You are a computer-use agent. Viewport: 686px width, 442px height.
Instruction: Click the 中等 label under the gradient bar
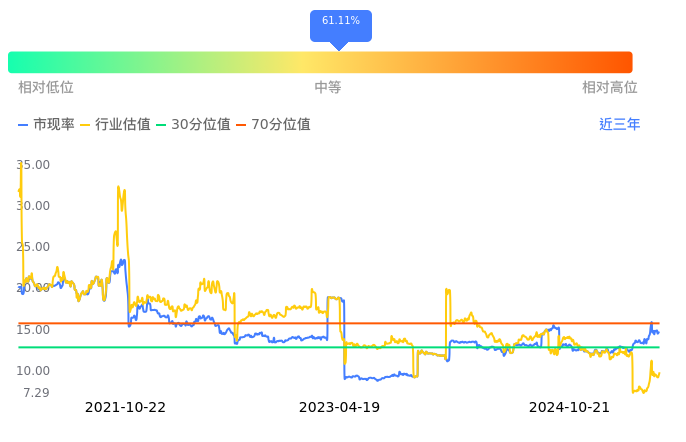click(x=328, y=87)
